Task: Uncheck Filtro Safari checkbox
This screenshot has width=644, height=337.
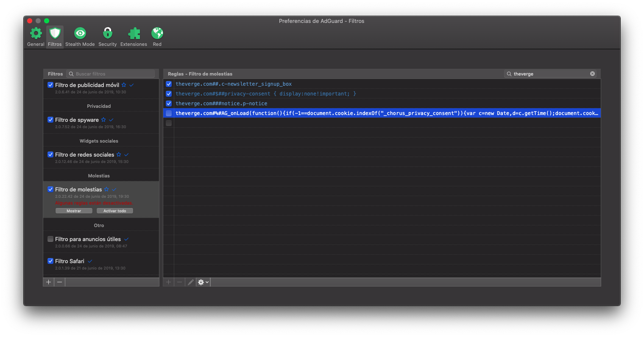Action: [x=50, y=261]
